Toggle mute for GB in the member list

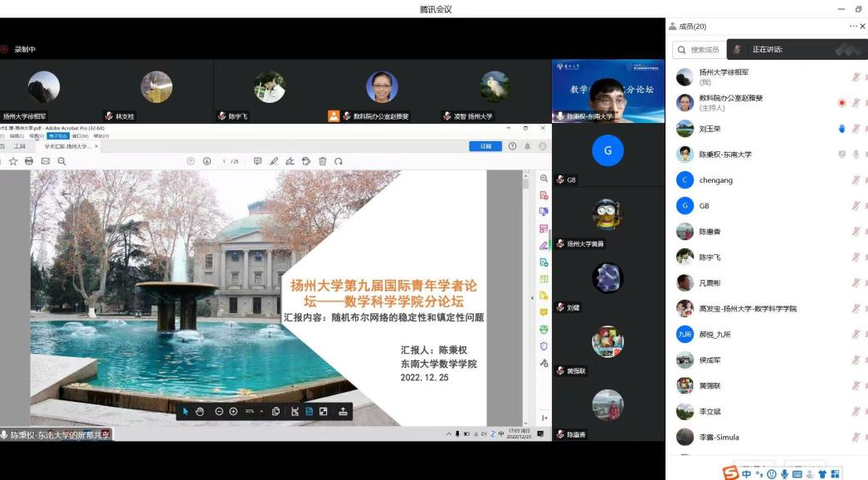point(856,206)
